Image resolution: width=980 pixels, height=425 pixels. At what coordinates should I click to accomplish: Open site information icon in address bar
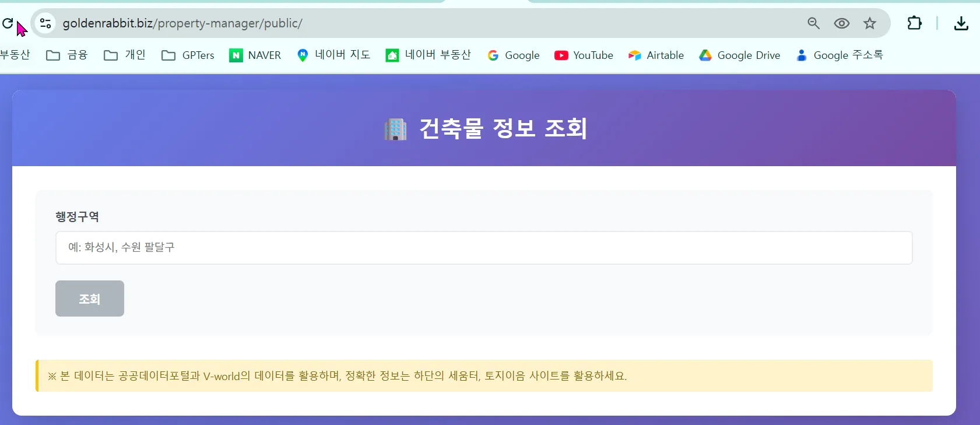point(45,23)
